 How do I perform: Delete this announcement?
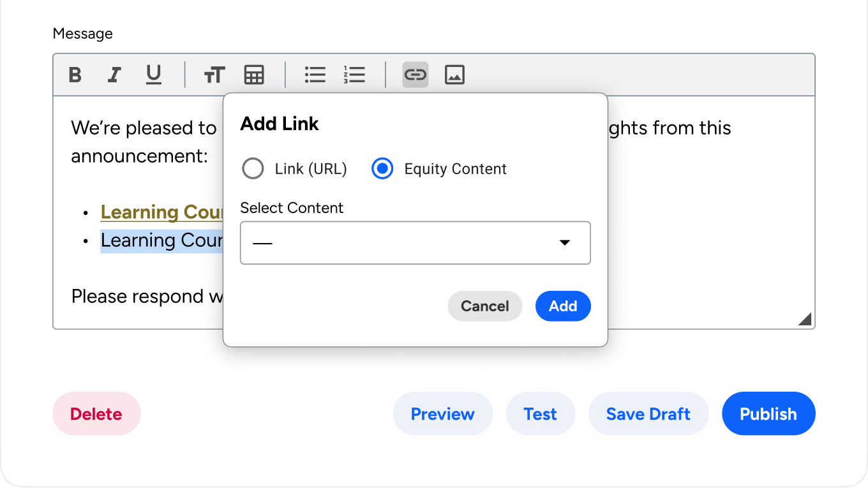click(x=96, y=414)
